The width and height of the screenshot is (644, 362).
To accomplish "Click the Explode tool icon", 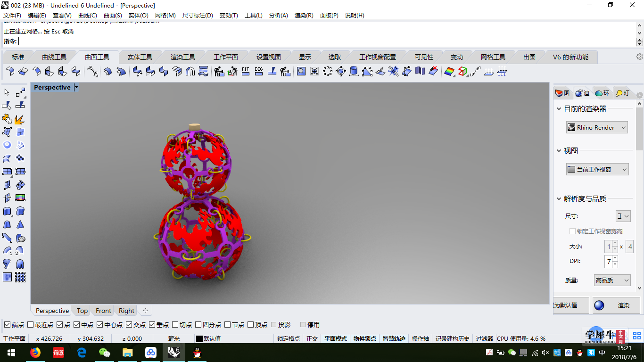I will tap(20, 119).
